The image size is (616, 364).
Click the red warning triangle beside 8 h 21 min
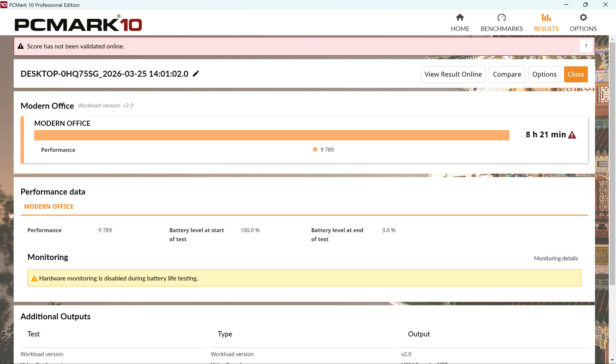click(572, 135)
